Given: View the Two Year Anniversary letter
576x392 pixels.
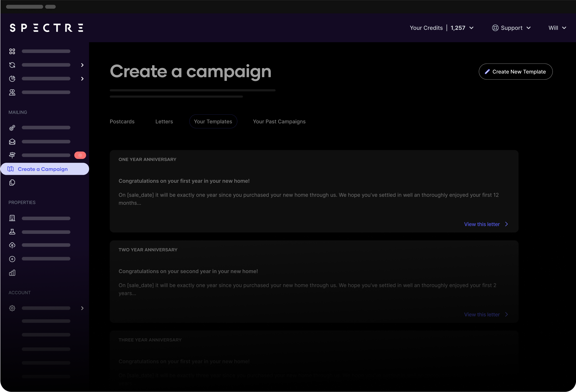Looking at the screenshot, I should click(x=486, y=315).
